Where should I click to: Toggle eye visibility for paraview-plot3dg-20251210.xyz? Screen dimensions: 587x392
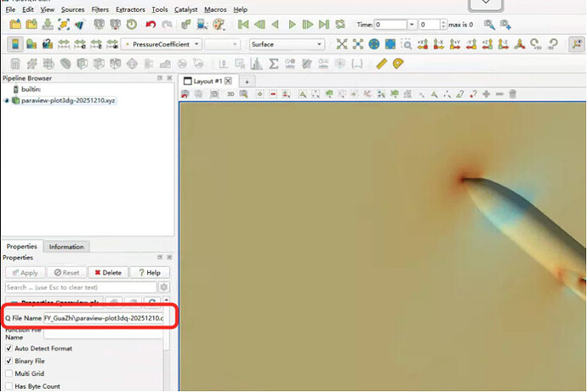pos(7,100)
